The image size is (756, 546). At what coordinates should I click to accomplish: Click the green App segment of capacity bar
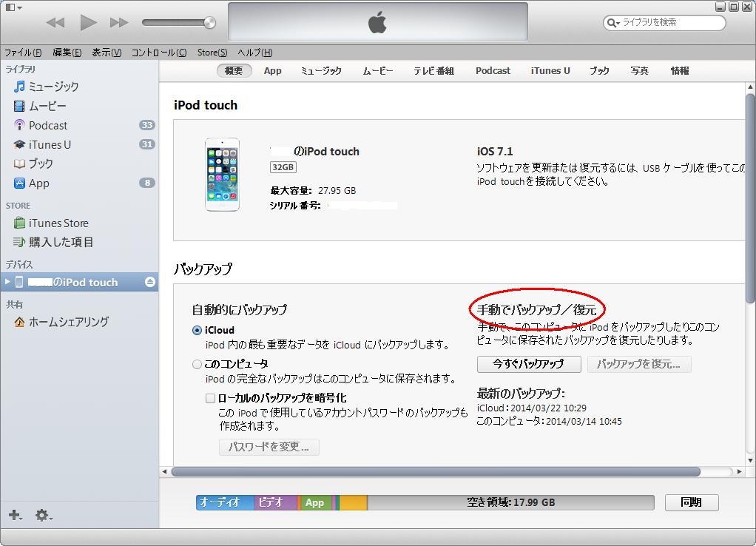click(315, 502)
